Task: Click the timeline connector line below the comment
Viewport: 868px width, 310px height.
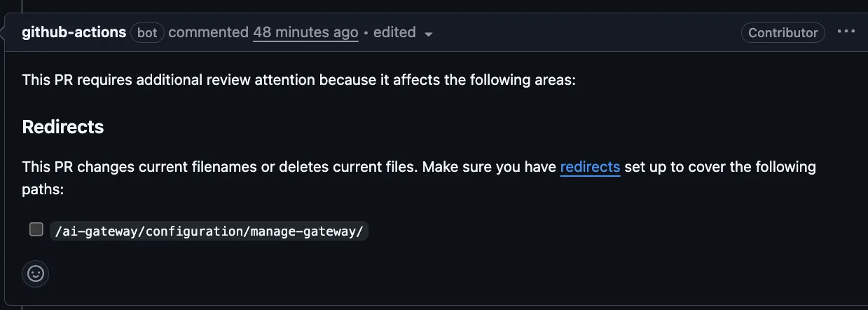Action: [x=23, y=307]
